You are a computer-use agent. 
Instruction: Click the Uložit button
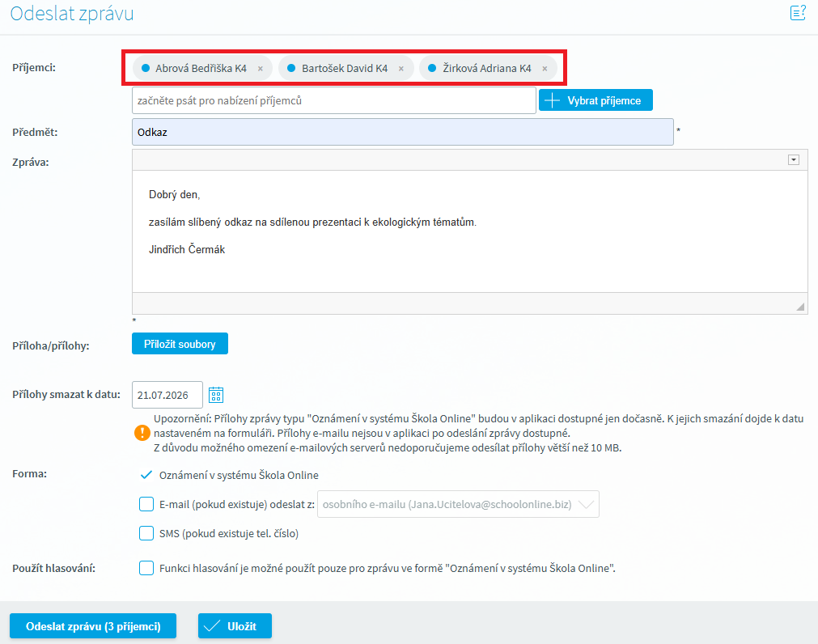[x=235, y=626]
